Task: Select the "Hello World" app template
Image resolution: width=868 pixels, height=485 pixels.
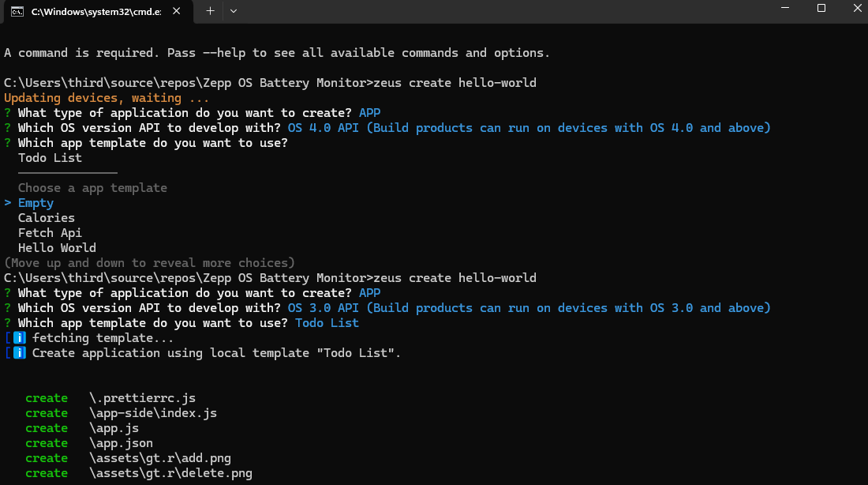Action: click(x=56, y=247)
